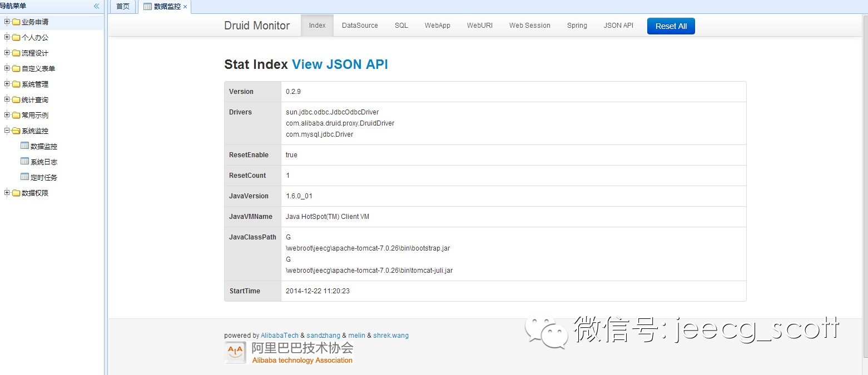Switch to the 首页 tab
Image resolution: width=868 pixels, height=375 pixels.
click(x=123, y=7)
